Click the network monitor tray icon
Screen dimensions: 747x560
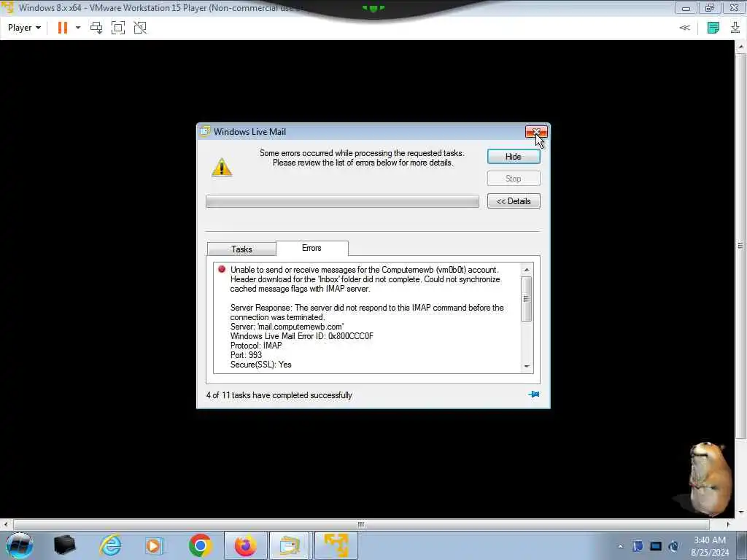(x=656, y=546)
